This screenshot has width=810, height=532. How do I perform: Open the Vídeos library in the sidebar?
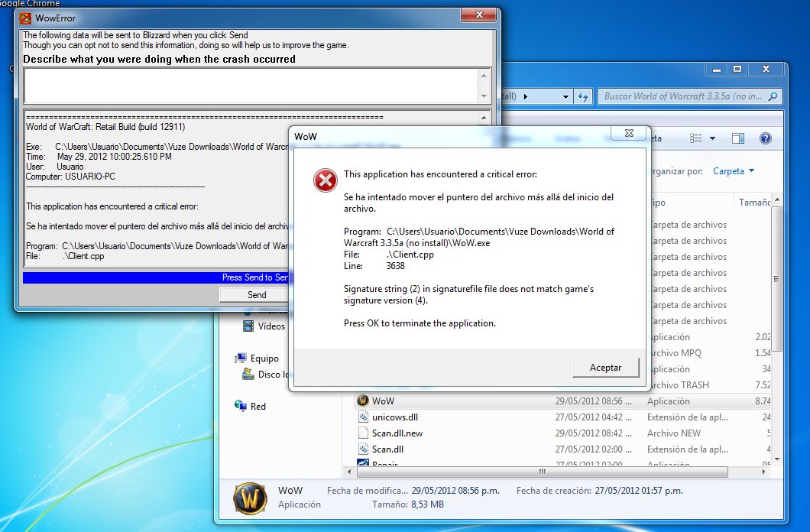pyautogui.click(x=271, y=326)
